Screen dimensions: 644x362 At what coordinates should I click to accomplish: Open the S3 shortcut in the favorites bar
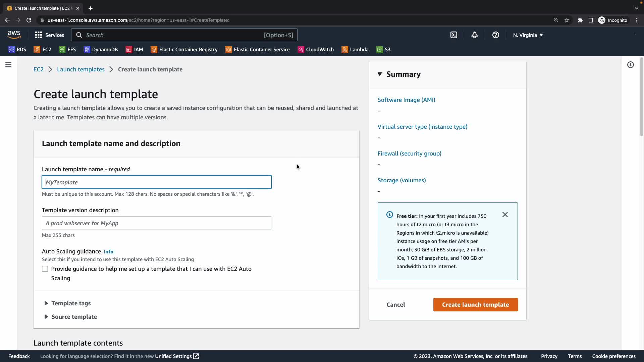pos(383,50)
